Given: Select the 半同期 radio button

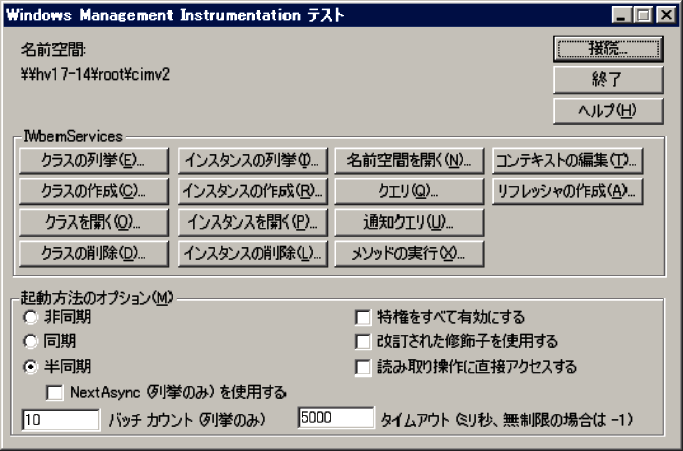Looking at the screenshot, I should pyautogui.click(x=30, y=366).
